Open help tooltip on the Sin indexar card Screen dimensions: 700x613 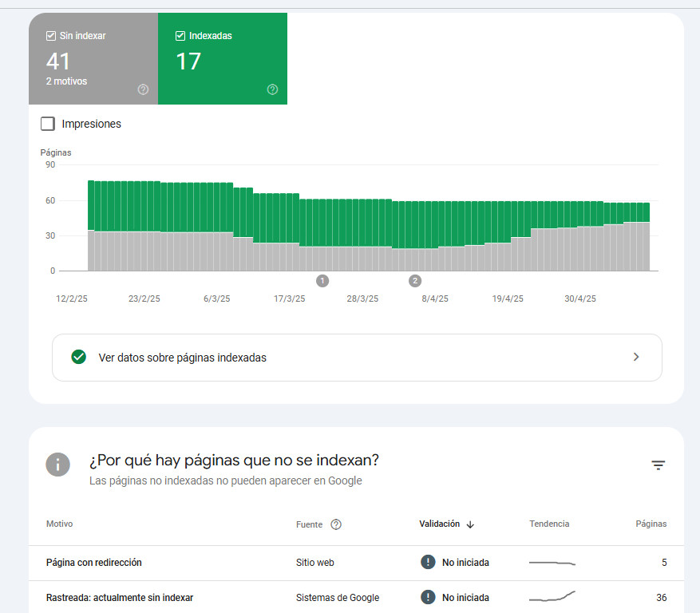[x=144, y=90]
